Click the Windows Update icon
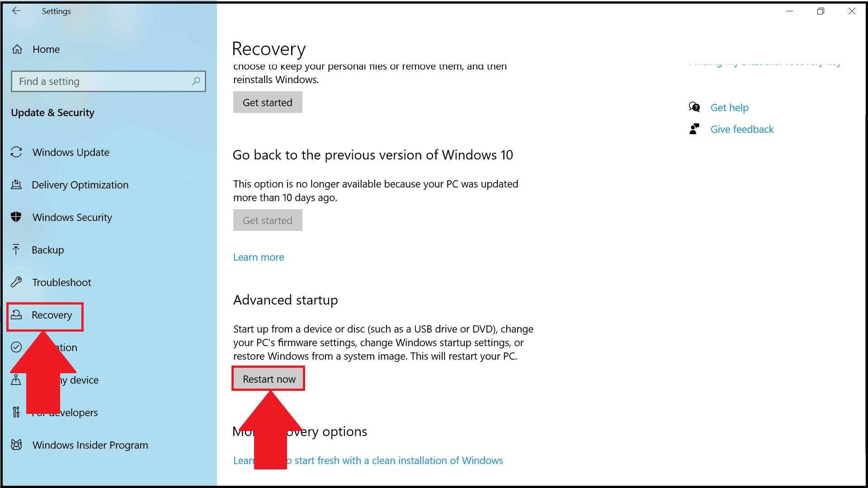Image resolution: width=868 pixels, height=488 pixels. tap(16, 152)
